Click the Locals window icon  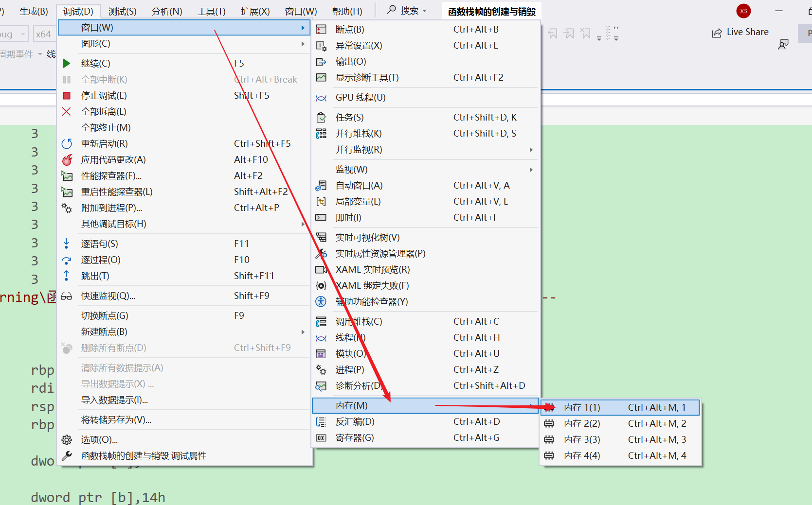click(321, 202)
